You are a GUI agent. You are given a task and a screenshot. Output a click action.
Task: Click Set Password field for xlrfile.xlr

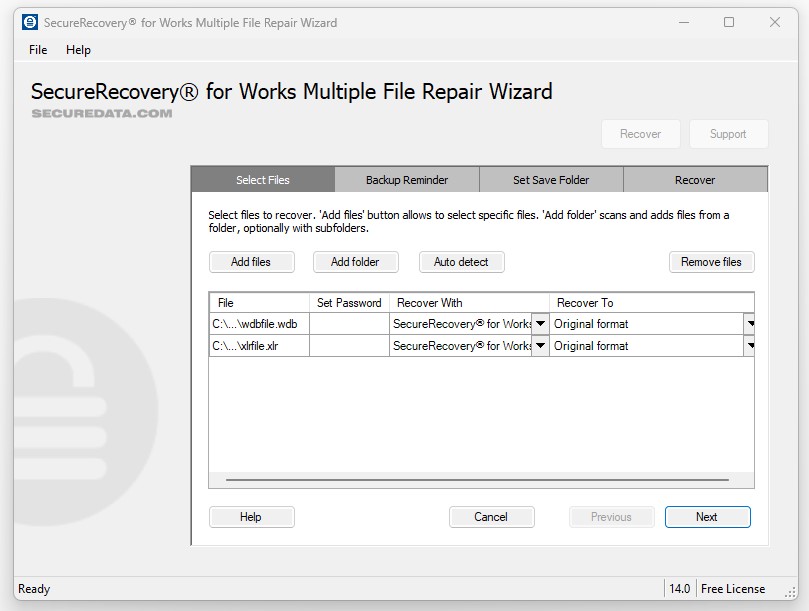coord(349,346)
